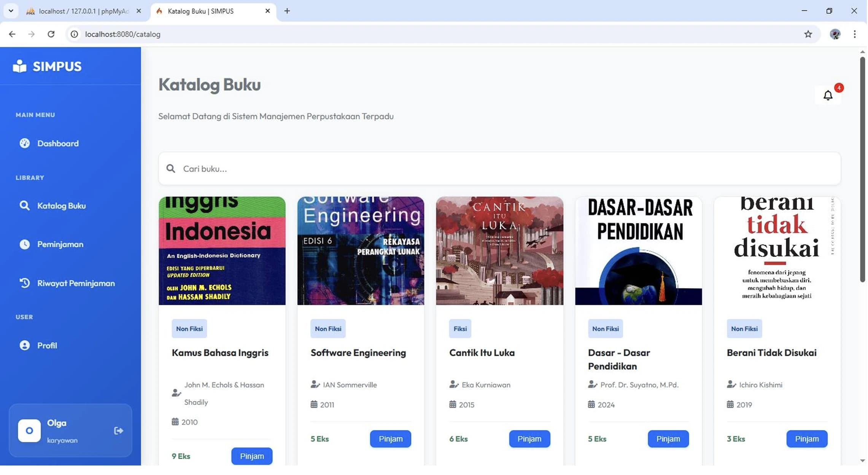The image size is (868, 475).
Task: Click the Fiksi category badge
Action: click(x=460, y=328)
